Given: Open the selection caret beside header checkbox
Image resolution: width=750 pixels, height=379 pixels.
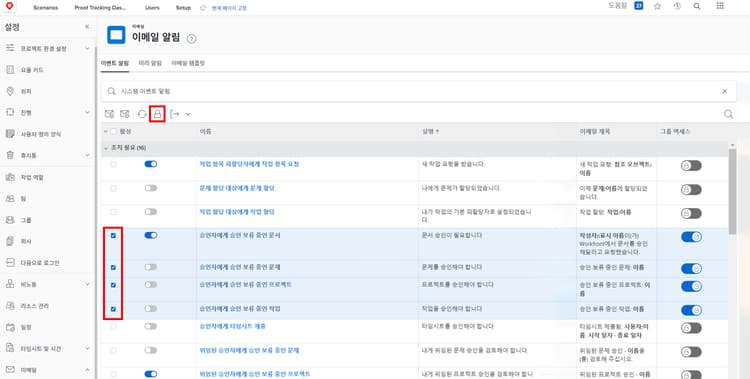Looking at the screenshot, I should click(106, 131).
